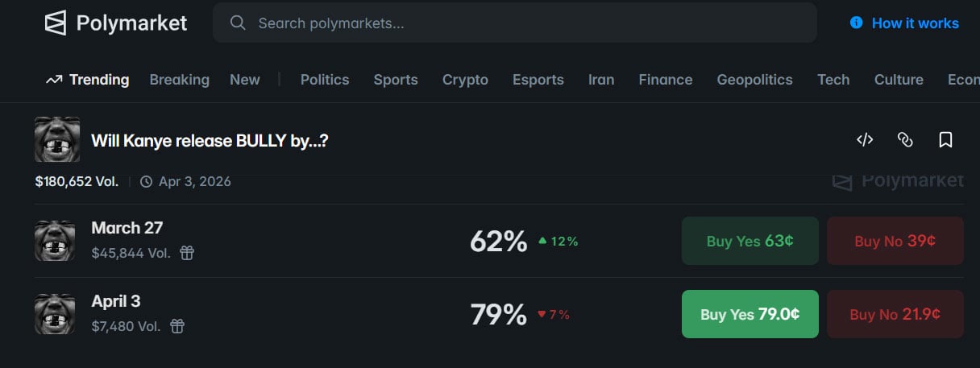Image resolution: width=980 pixels, height=368 pixels.
Task: Buy Yes at 79.0¢ for April 3
Action: click(750, 314)
